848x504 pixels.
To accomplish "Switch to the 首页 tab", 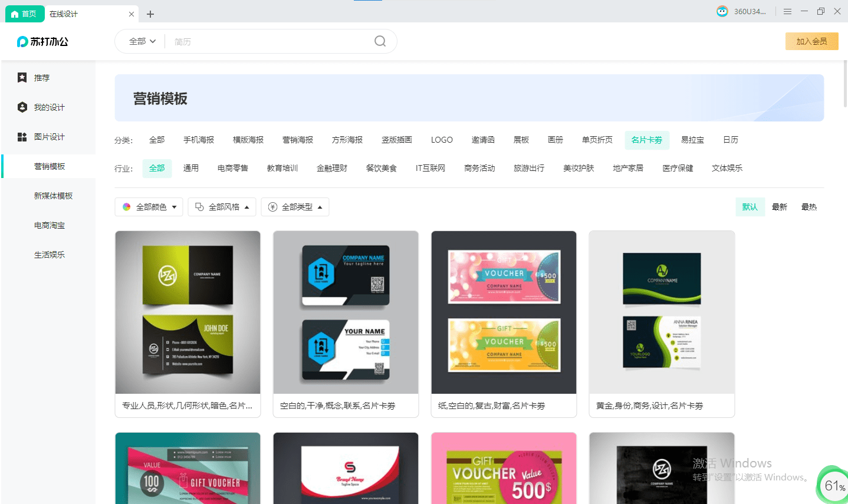I will tap(25, 14).
